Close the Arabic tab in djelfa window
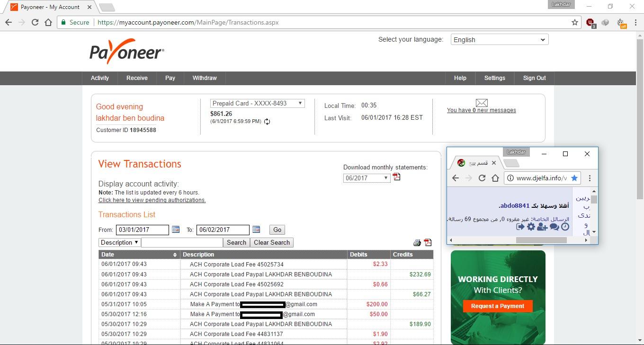The image size is (644, 345). 494,163
